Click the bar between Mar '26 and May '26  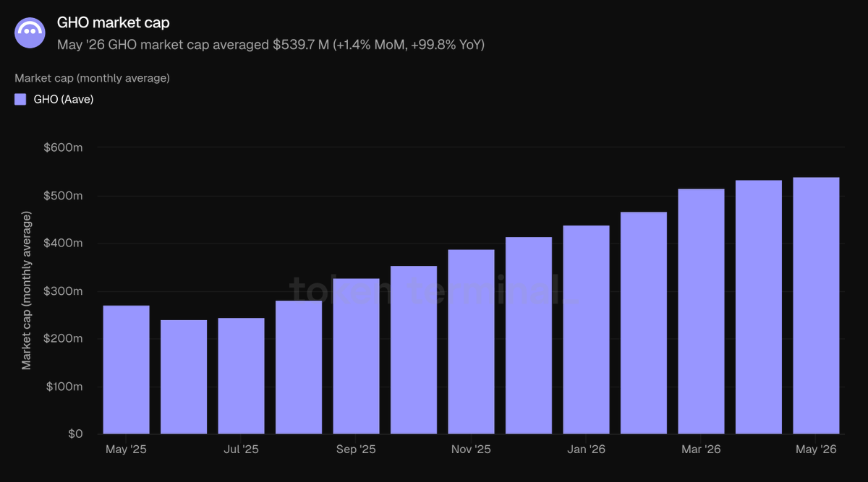(759, 307)
